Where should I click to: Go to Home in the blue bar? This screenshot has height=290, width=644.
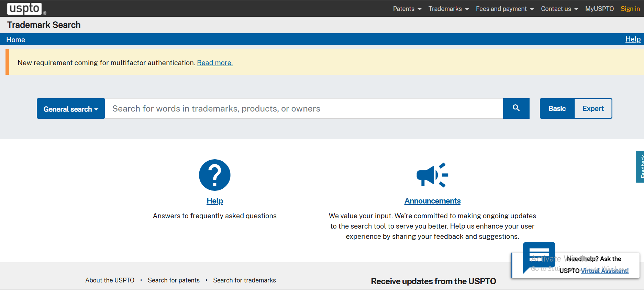(15, 40)
